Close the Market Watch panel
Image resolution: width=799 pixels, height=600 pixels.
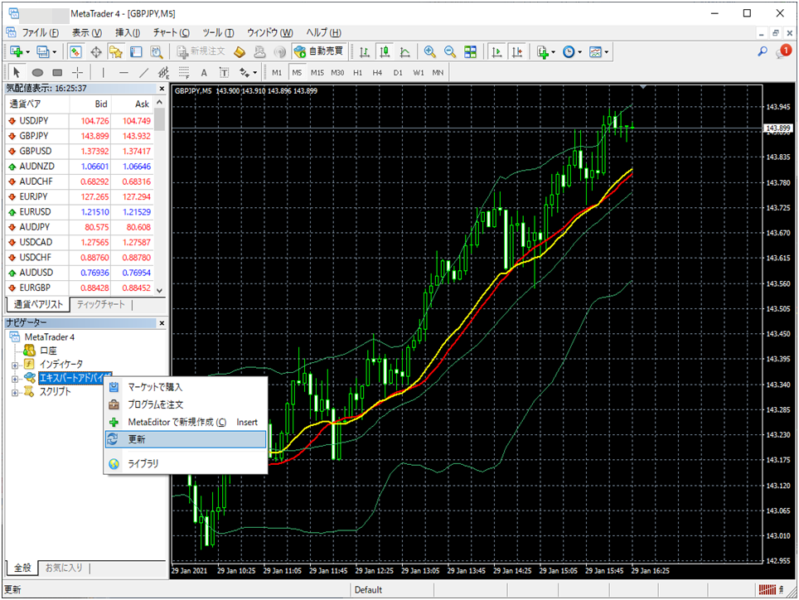click(162, 89)
